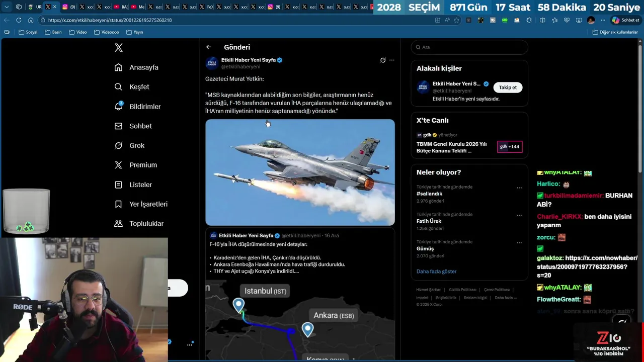
Task: Click the browser home button
Action: coord(31,20)
